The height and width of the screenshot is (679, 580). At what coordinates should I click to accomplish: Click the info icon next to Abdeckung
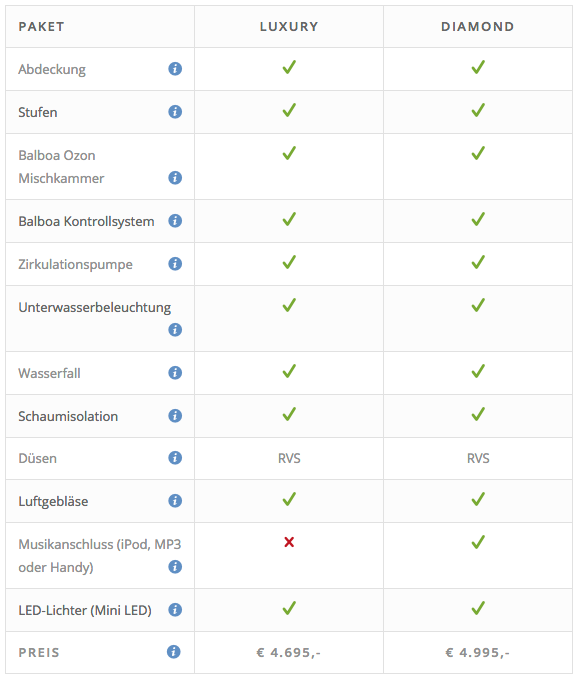pos(175,68)
